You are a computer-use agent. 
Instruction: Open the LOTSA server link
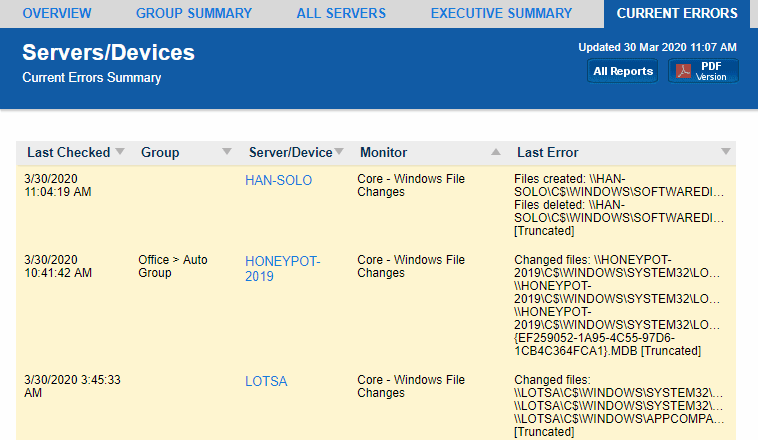pyautogui.click(x=266, y=381)
